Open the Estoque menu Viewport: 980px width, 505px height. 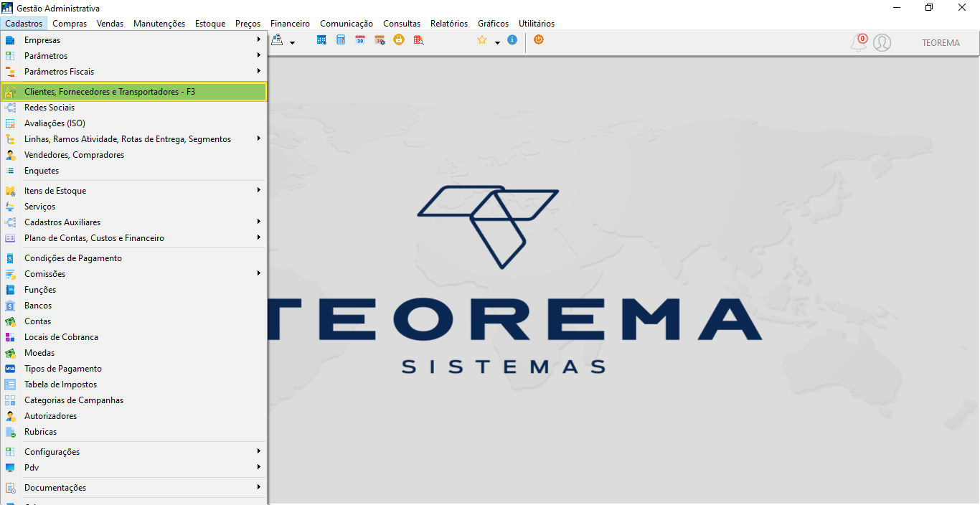point(210,24)
